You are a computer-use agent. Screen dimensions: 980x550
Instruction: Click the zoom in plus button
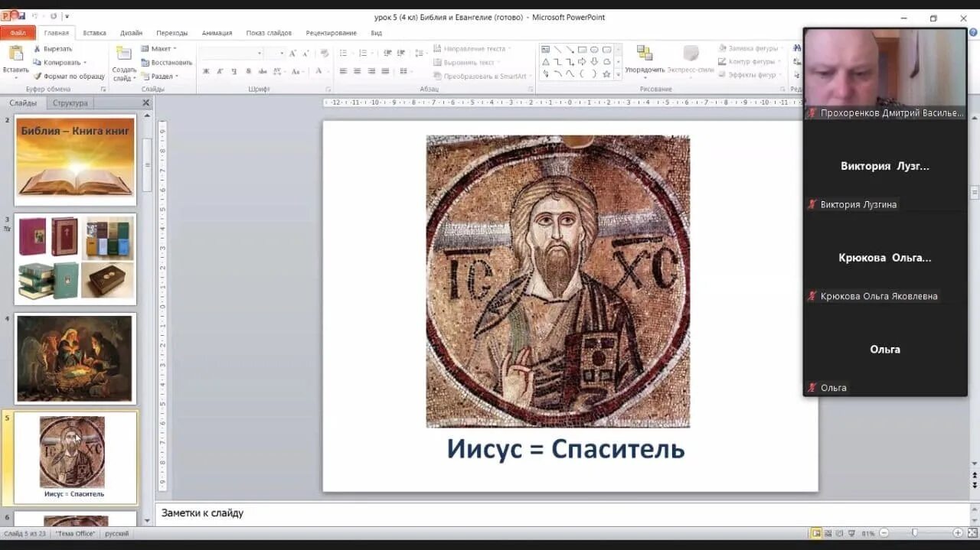[958, 532]
